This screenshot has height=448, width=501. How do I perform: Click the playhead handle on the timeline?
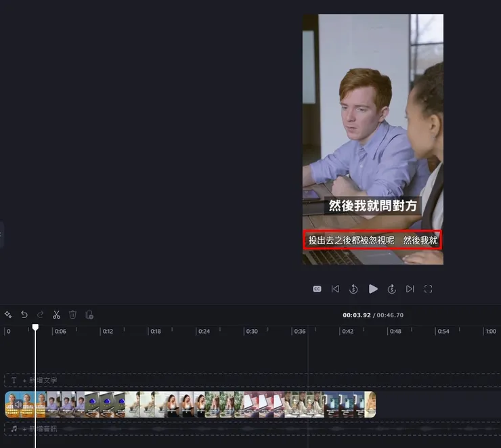(35, 328)
